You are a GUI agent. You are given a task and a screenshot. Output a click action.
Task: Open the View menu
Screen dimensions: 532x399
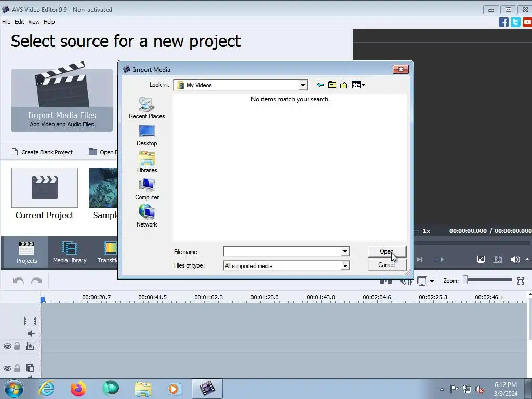pos(34,22)
